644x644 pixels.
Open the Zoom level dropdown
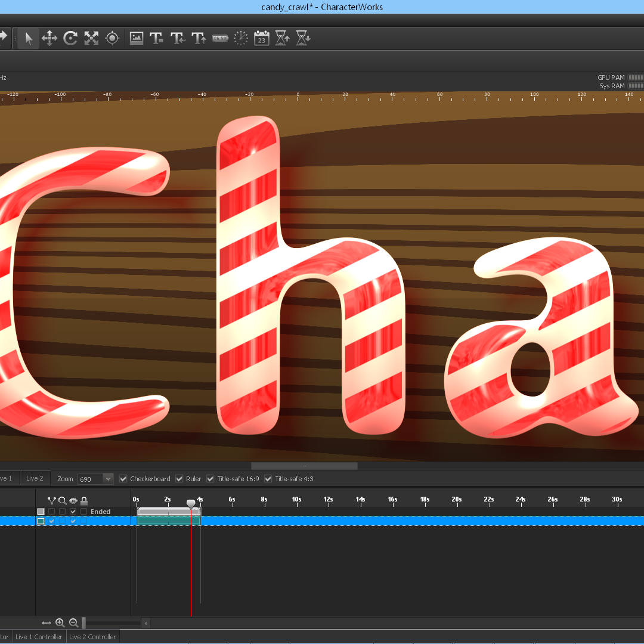108,479
